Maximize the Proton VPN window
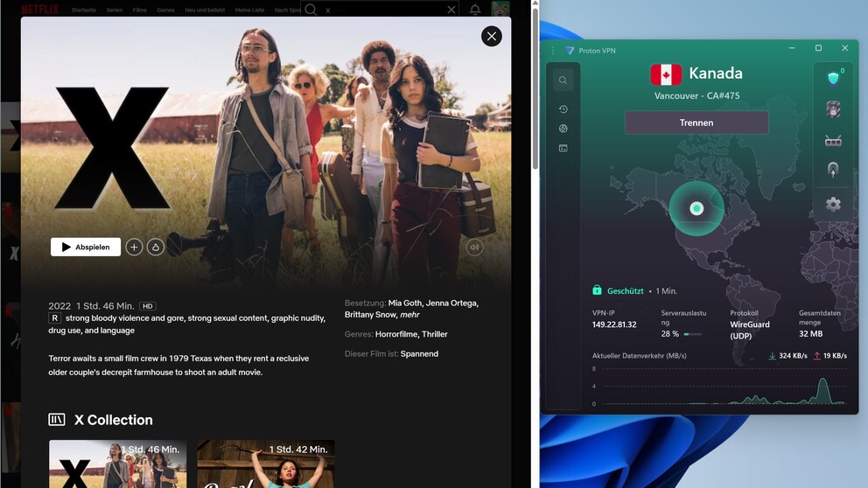This screenshot has width=868, height=488. click(818, 48)
